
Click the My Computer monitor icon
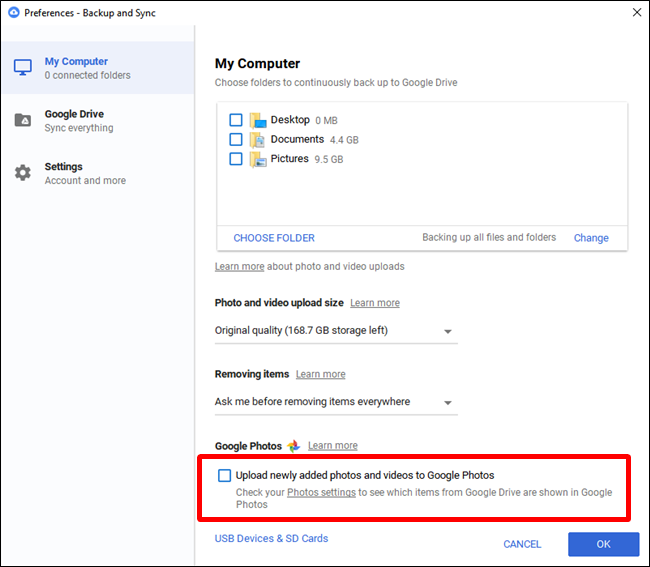[x=22, y=68]
